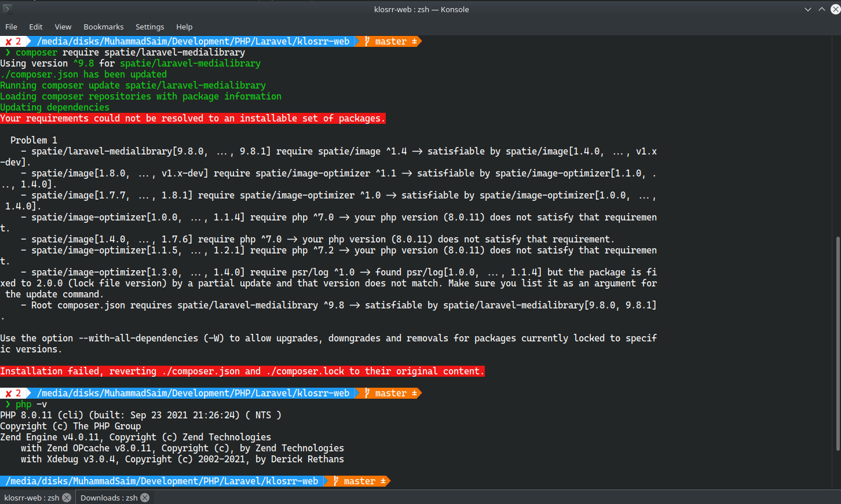
Task: Click the red error status x 2 at top prompt
Action: coord(13,41)
